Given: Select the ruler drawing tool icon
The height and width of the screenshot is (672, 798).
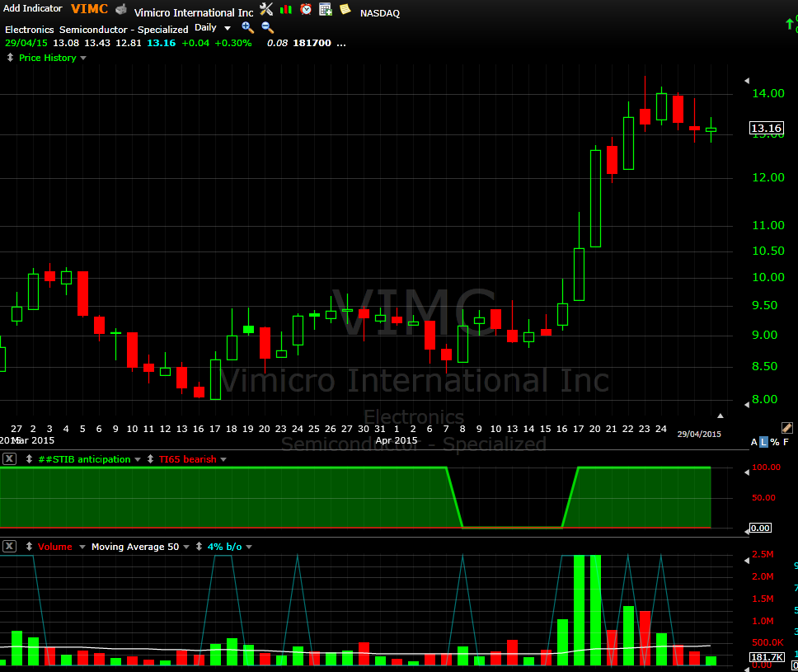Looking at the screenshot, I should coord(786,428).
